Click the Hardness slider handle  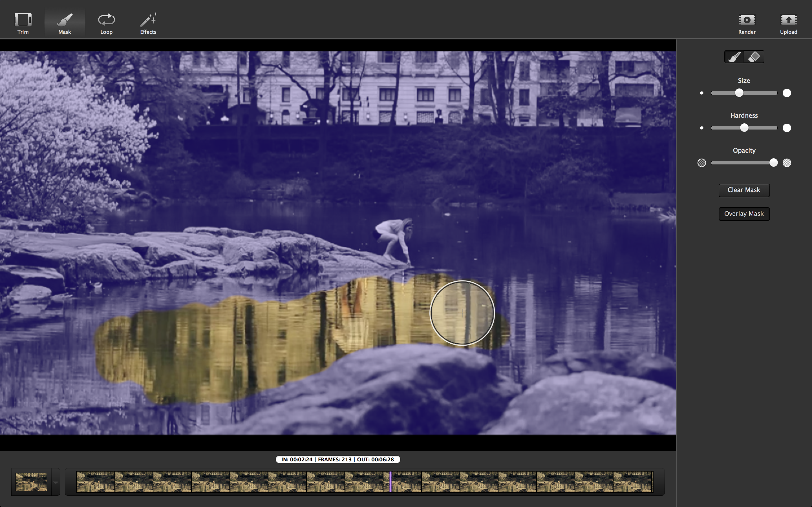[x=744, y=128]
